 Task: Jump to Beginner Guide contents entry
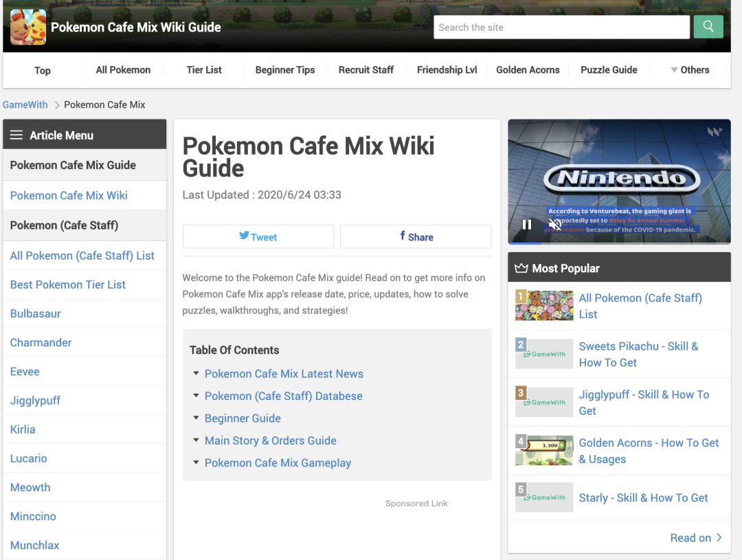click(x=243, y=418)
